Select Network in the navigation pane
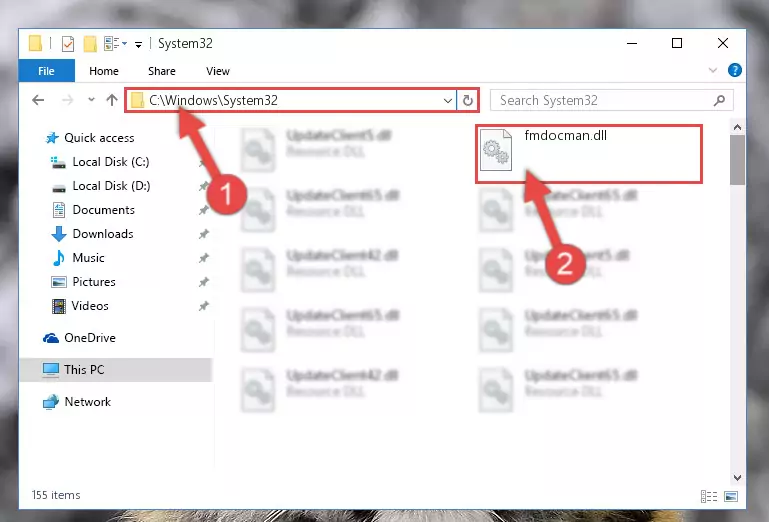This screenshot has height=522, width=769. (77, 402)
